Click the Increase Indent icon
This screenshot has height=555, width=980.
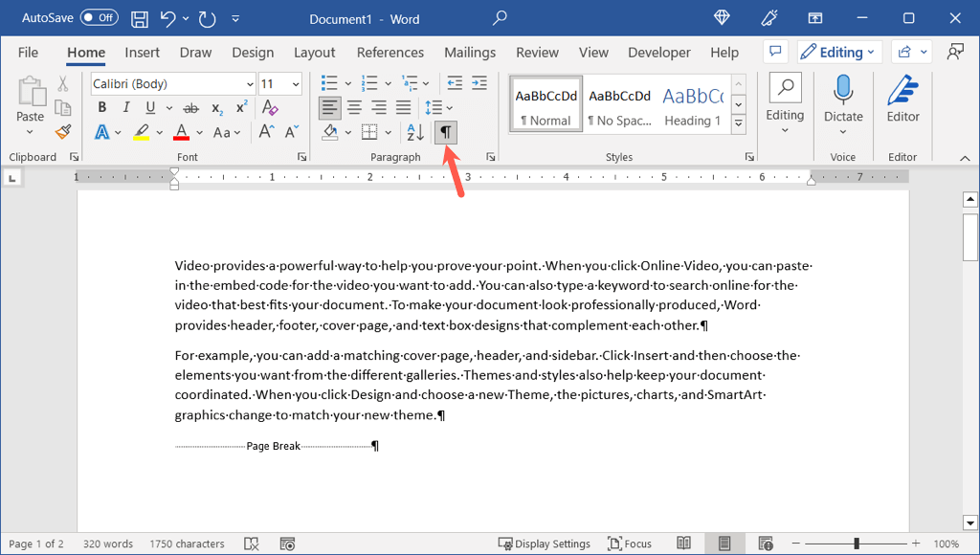click(x=479, y=83)
